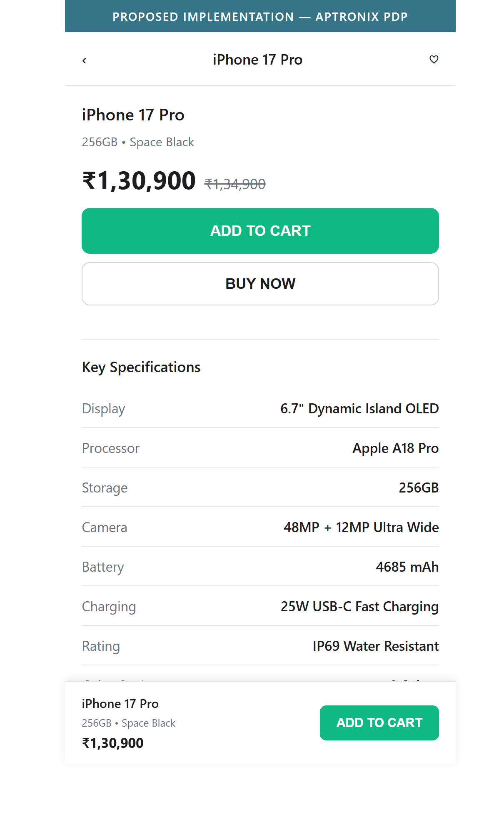Click the Storage 256GB row

260,488
